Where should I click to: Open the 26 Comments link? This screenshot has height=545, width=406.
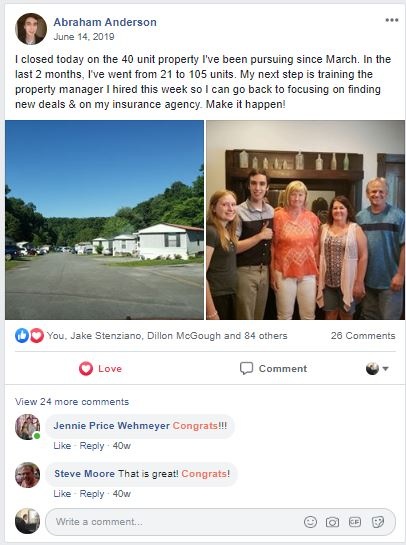click(363, 336)
